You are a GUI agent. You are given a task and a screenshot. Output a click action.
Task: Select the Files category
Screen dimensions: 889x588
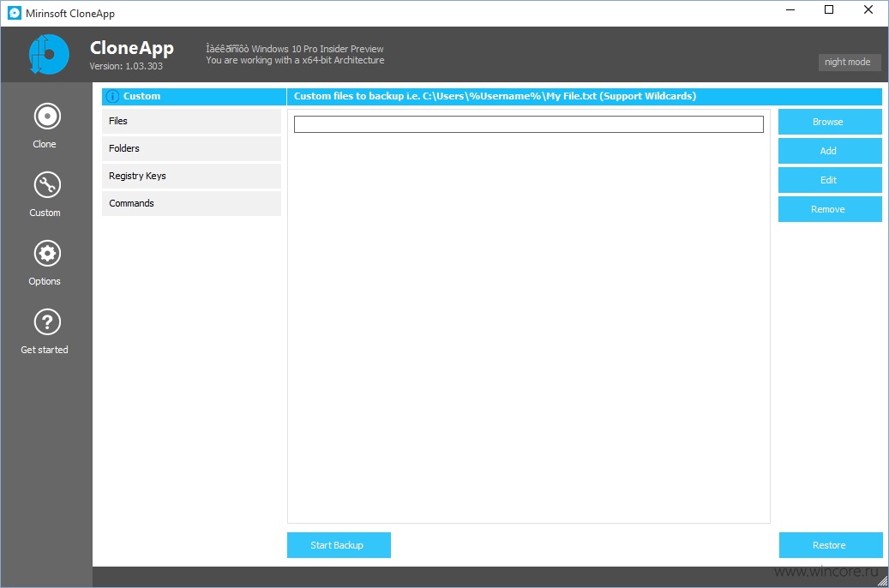tap(191, 122)
